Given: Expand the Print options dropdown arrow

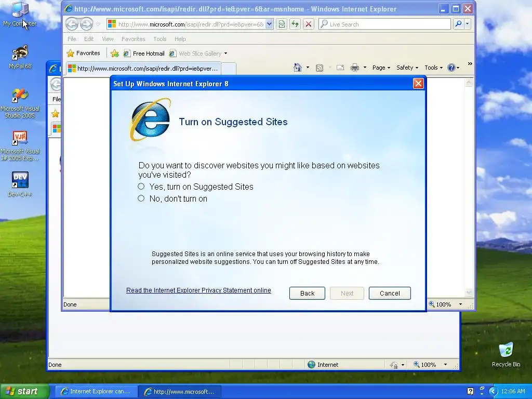Looking at the screenshot, I should (365, 68).
